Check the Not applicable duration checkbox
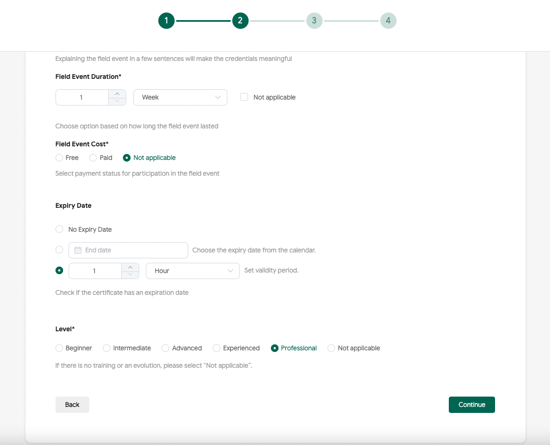 point(244,97)
